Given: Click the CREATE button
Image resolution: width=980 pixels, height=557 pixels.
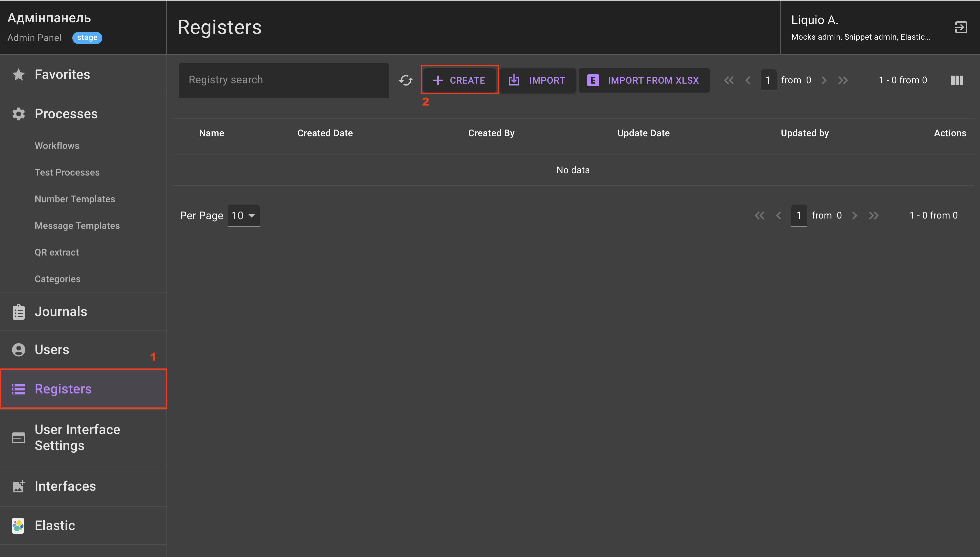Looking at the screenshot, I should coord(459,80).
